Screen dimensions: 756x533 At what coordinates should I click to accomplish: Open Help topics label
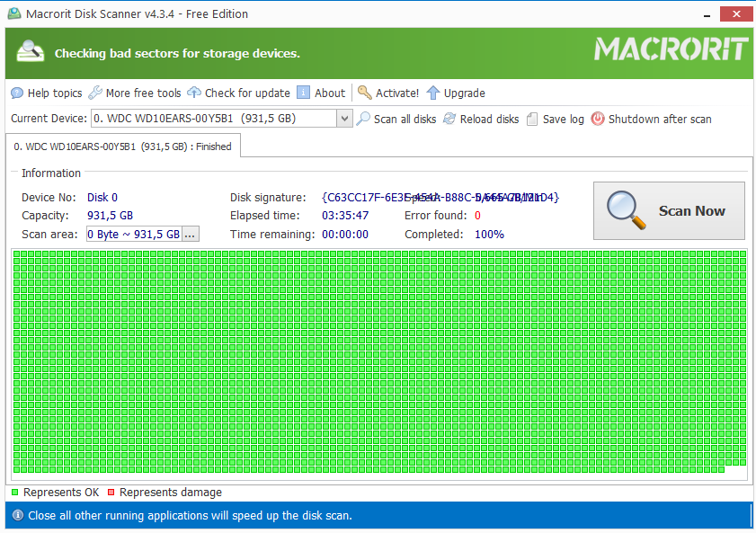(55, 93)
